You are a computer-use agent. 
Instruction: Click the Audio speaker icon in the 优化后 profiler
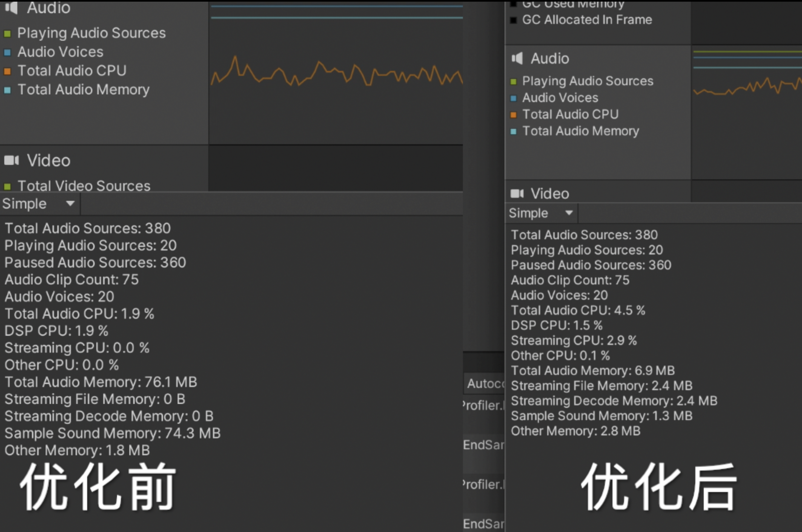[517, 58]
